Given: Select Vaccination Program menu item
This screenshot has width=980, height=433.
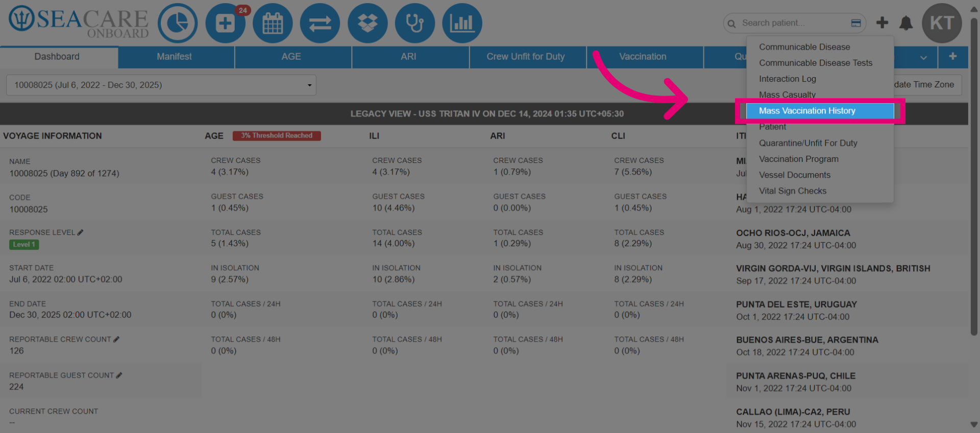Looking at the screenshot, I should tap(820, 159).
